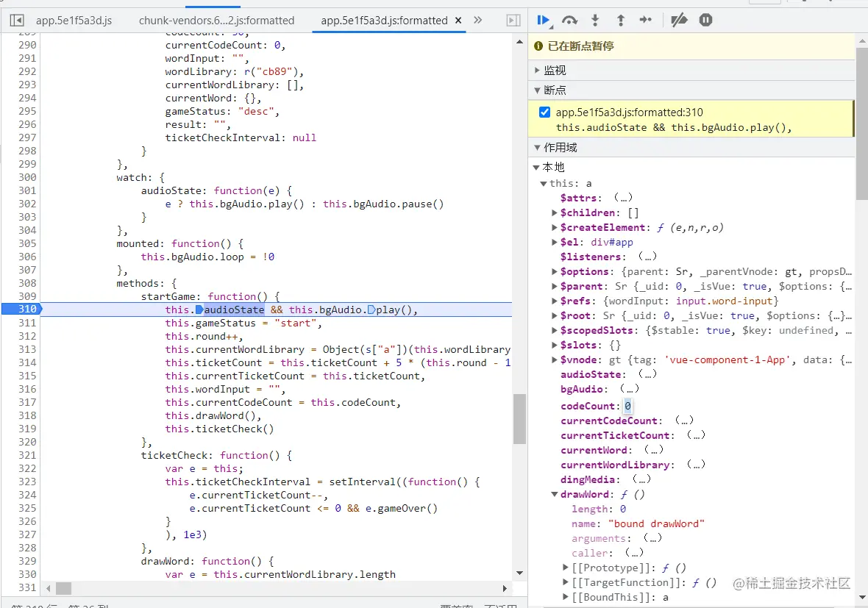
Task: Expand the $createElement property
Action: 555,227
